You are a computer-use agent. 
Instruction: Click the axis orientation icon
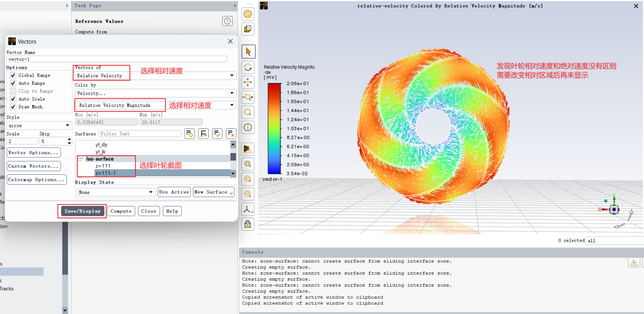[x=247, y=209]
